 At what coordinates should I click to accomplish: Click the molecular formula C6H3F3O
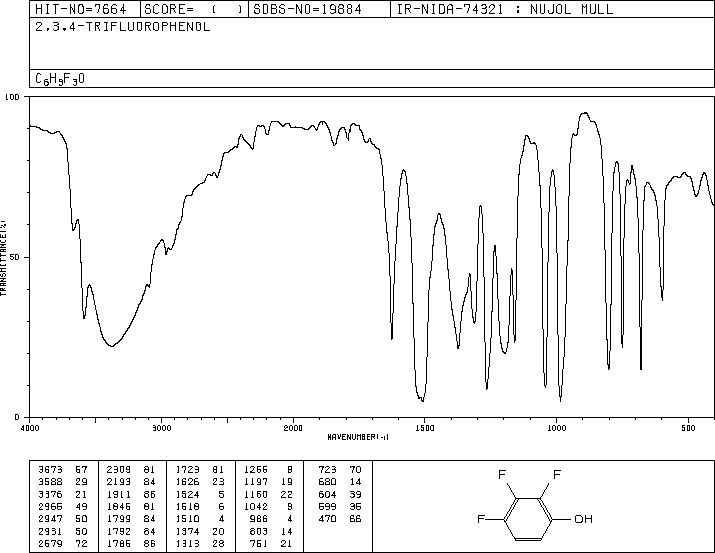(60, 79)
